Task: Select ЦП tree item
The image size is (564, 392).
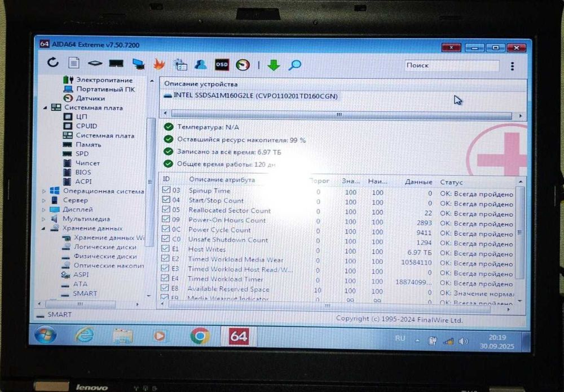Action: 81,117
